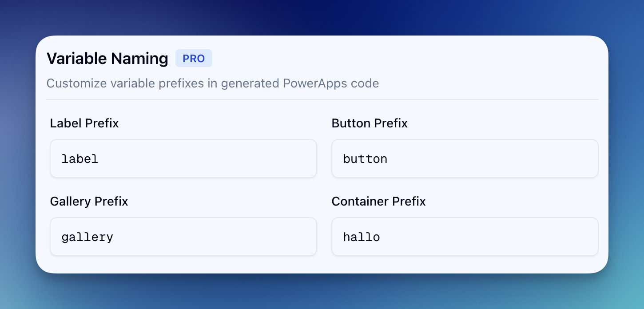The height and width of the screenshot is (309, 644).
Task: Click the Button Prefix field label
Action: pos(369,123)
